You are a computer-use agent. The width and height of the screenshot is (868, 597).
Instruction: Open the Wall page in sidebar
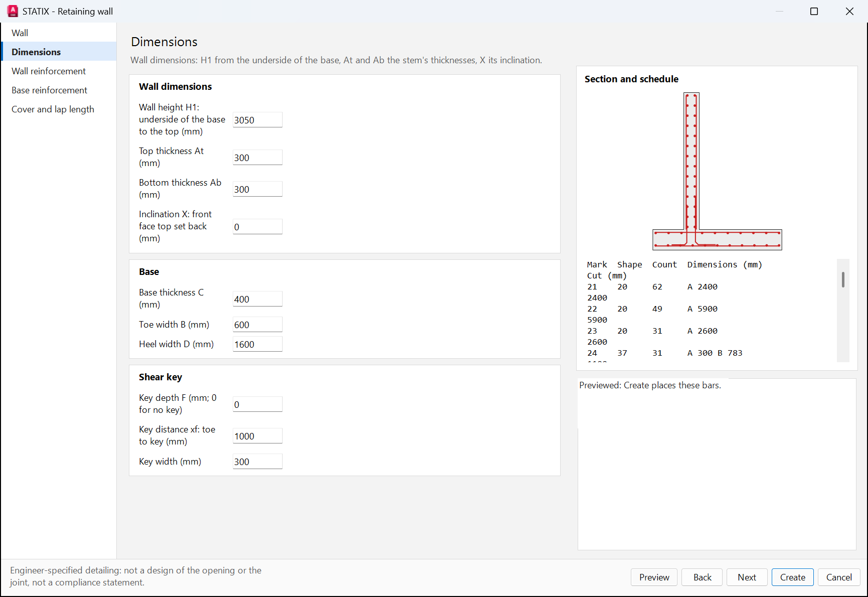pyautogui.click(x=59, y=33)
